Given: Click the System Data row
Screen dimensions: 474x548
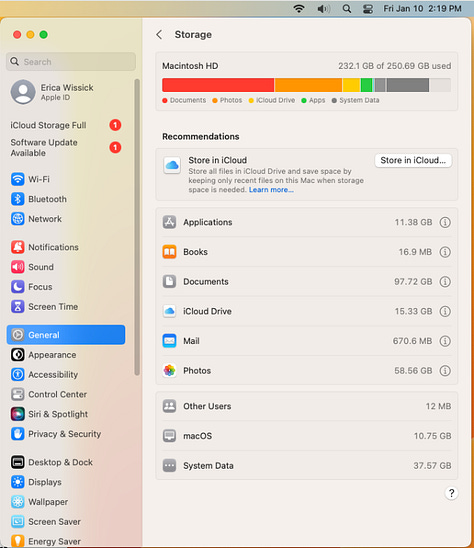Looking at the screenshot, I should coord(307,466).
